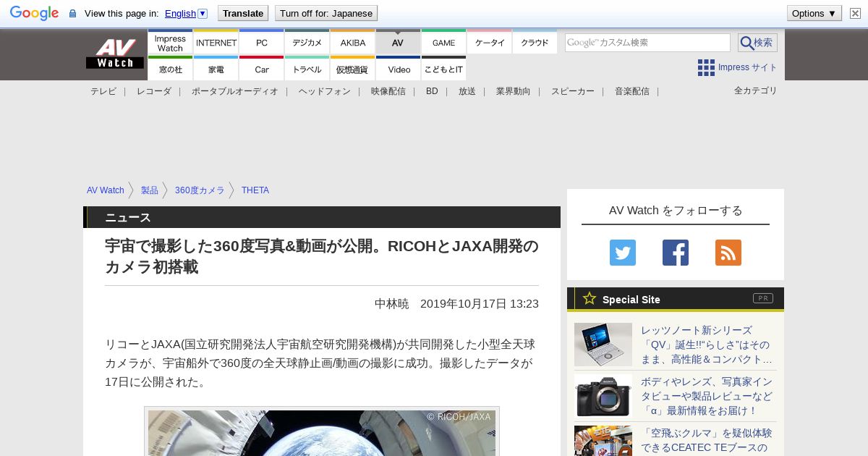Open the レコーダ category
Screen dimensions: 868x456
154,91
